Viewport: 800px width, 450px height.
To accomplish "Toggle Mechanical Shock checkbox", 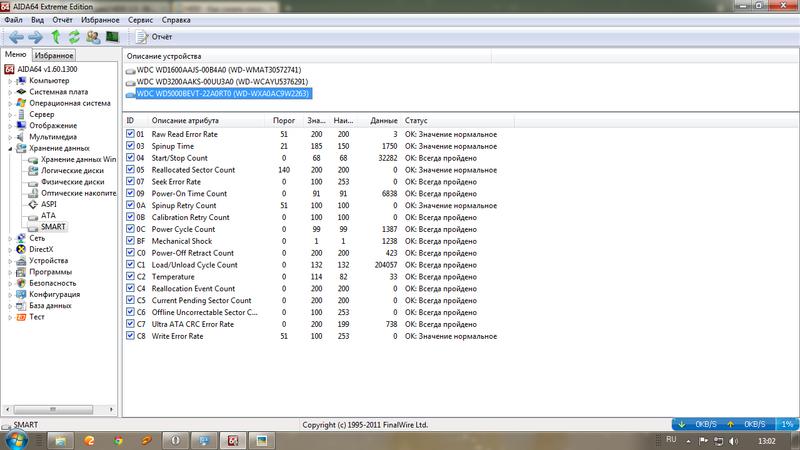I will (130, 240).
